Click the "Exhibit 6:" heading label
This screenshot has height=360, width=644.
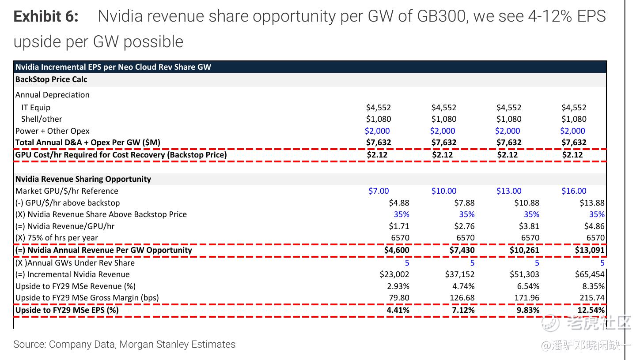[46, 16]
